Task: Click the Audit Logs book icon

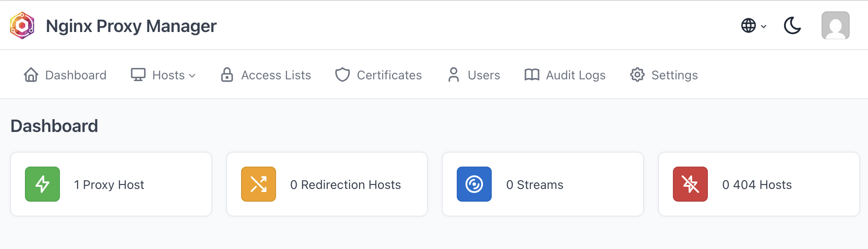Action: pyautogui.click(x=532, y=75)
